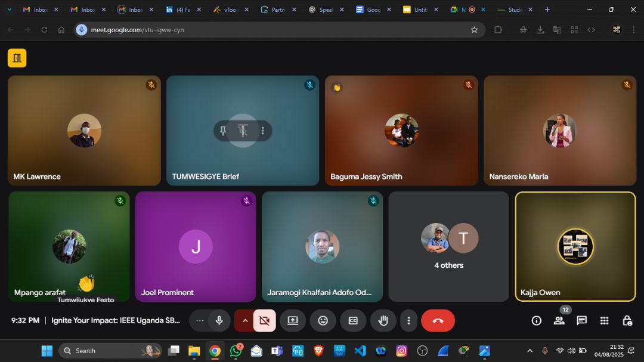Open the emoji reactions panel
The image size is (644, 362).
(x=323, y=321)
